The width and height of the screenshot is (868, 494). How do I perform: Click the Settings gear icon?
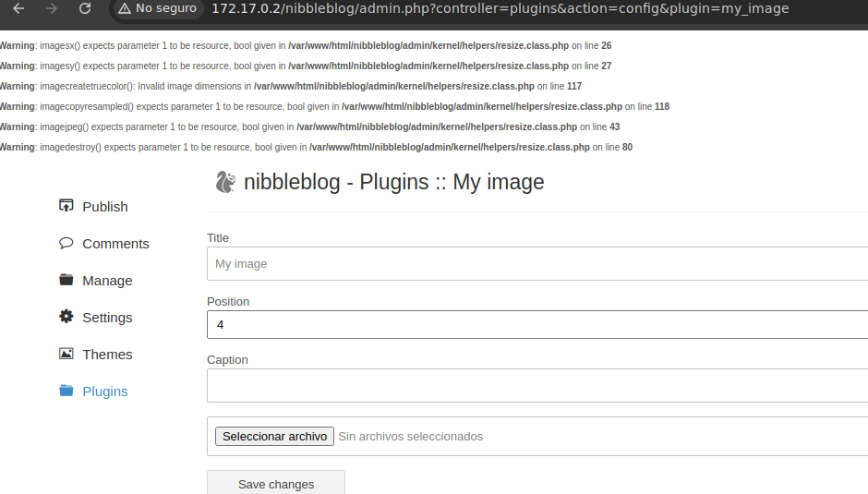pos(66,317)
